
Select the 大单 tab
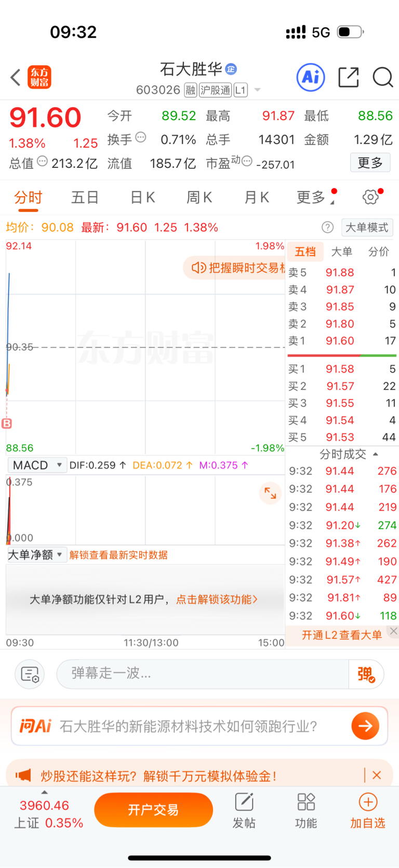342,252
